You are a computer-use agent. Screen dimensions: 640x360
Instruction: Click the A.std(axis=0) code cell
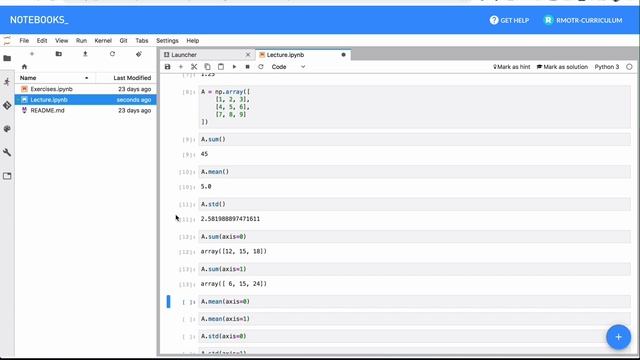414,336
